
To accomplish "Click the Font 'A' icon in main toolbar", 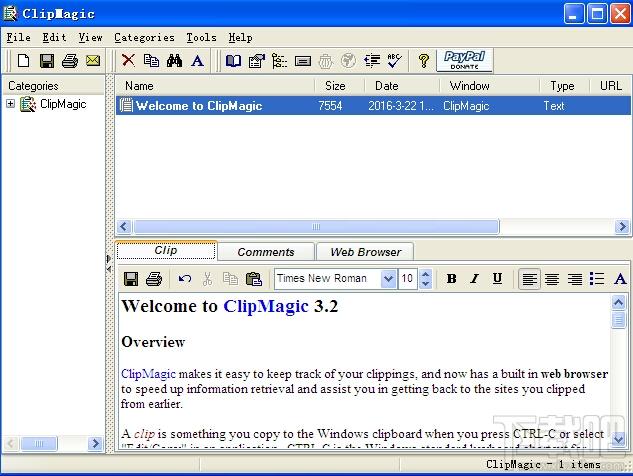I will [x=197, y=61].
